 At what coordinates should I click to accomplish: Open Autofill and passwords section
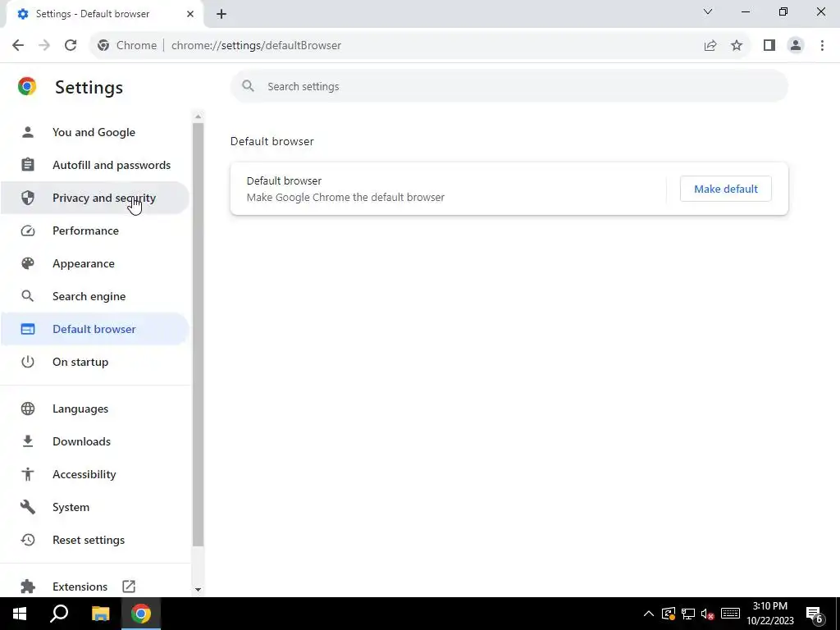(95, 165)
